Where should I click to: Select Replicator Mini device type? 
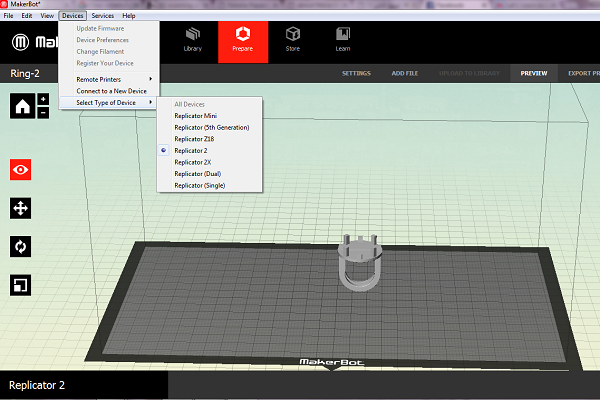click(x=210, y=116)
